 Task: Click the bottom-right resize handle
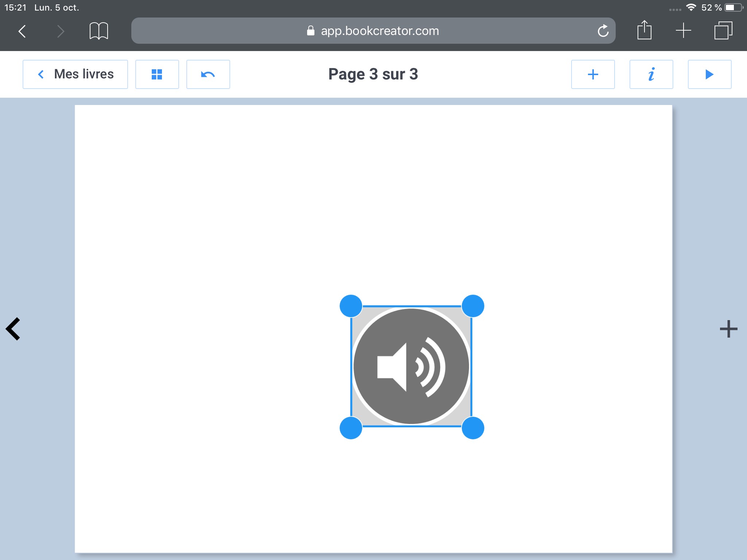click(473, 428)
